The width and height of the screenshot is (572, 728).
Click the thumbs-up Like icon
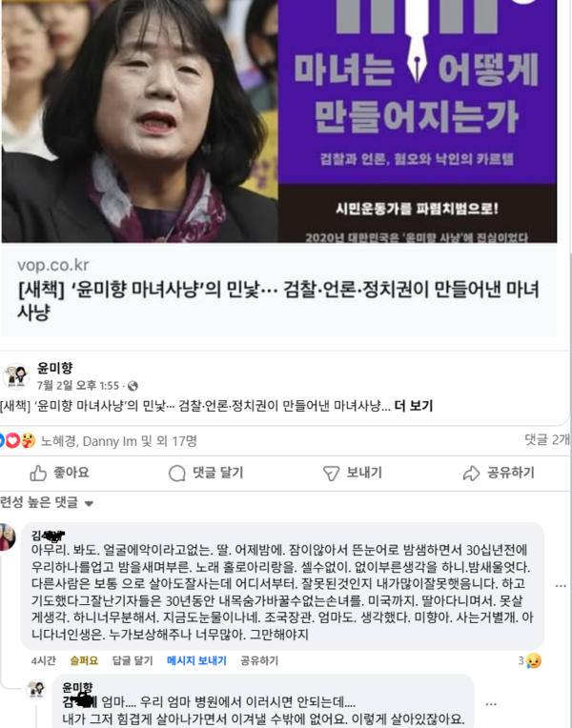(x=38, y=474)
